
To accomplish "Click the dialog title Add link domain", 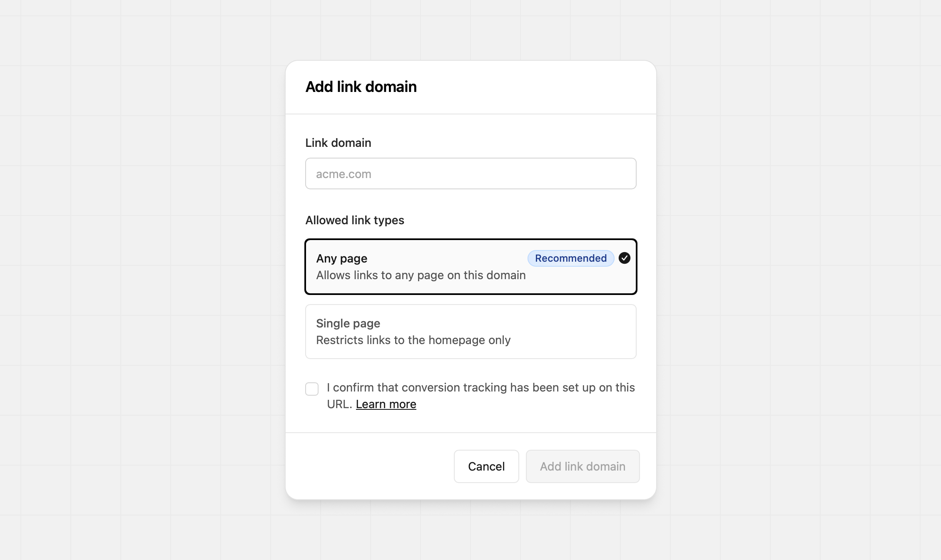I will pyautogui.click(x=361, y=87).
